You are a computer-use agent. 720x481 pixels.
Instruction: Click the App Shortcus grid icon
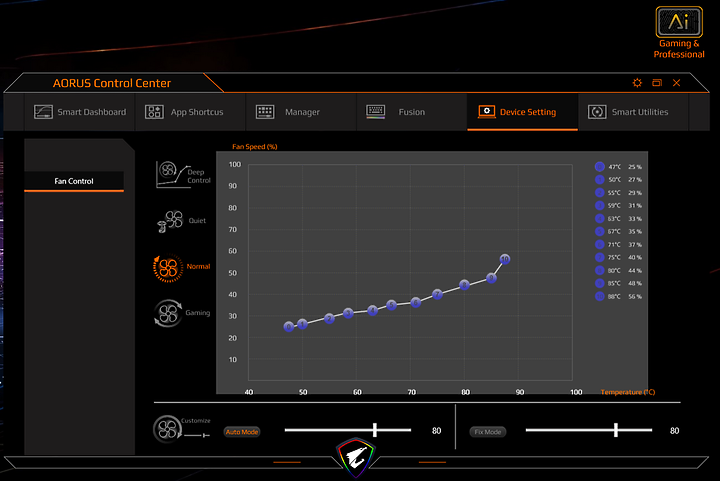point(154,112)
